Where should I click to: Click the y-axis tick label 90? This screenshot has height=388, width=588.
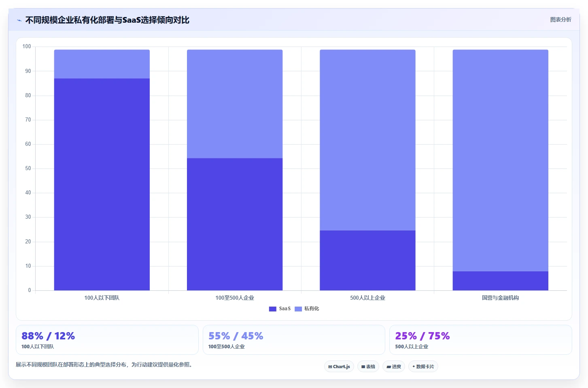tap(28, 71)
